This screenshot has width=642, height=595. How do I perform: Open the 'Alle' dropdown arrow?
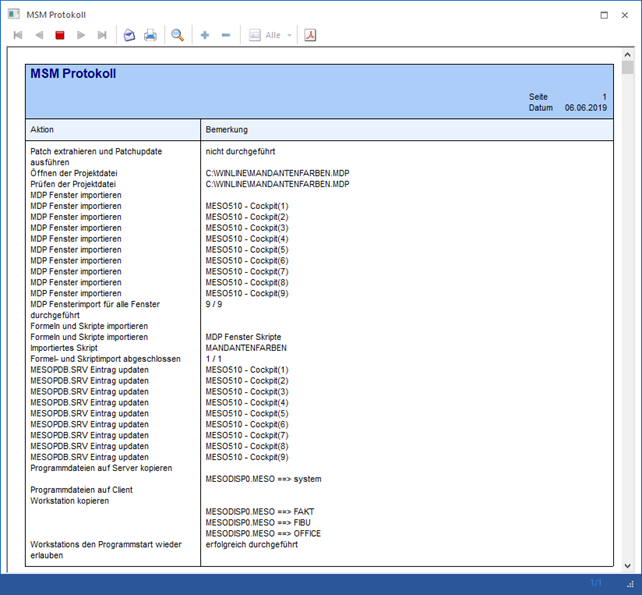pyautogui.click(x=290, y=35)
